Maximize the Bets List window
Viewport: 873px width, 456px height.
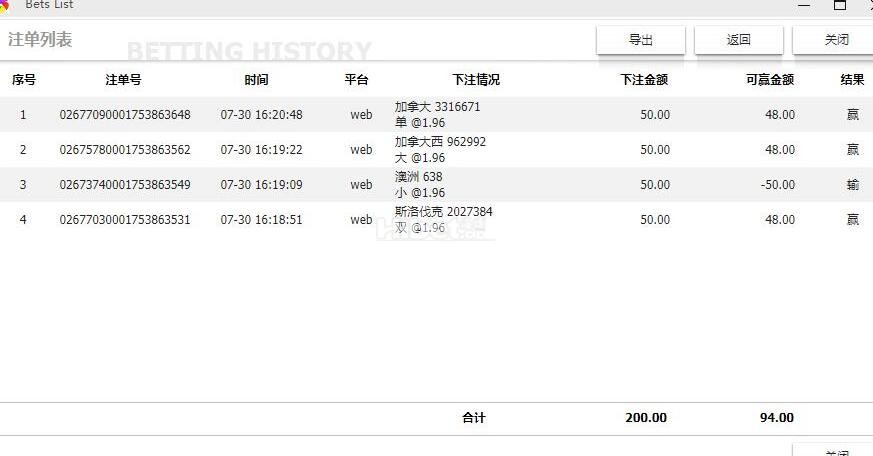[x=840, y=5]
